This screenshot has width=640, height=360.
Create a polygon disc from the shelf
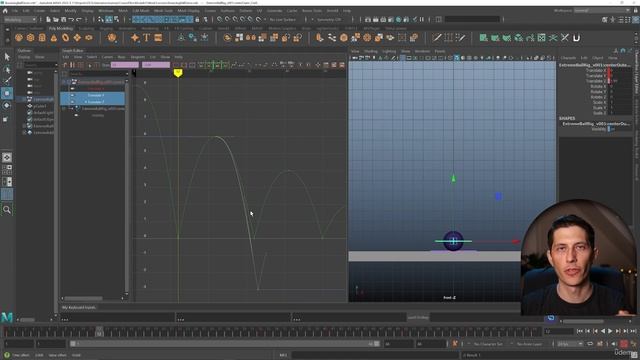[x=89, y=38]
